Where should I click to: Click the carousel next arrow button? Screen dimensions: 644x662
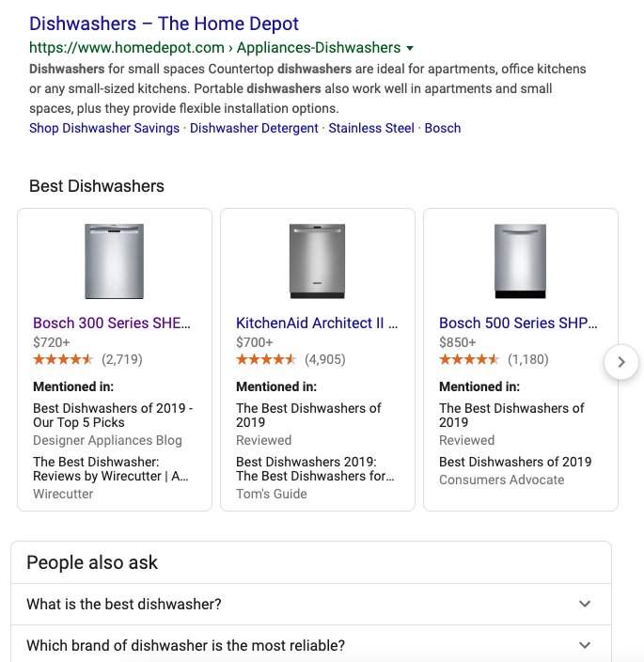click(621, 362)
